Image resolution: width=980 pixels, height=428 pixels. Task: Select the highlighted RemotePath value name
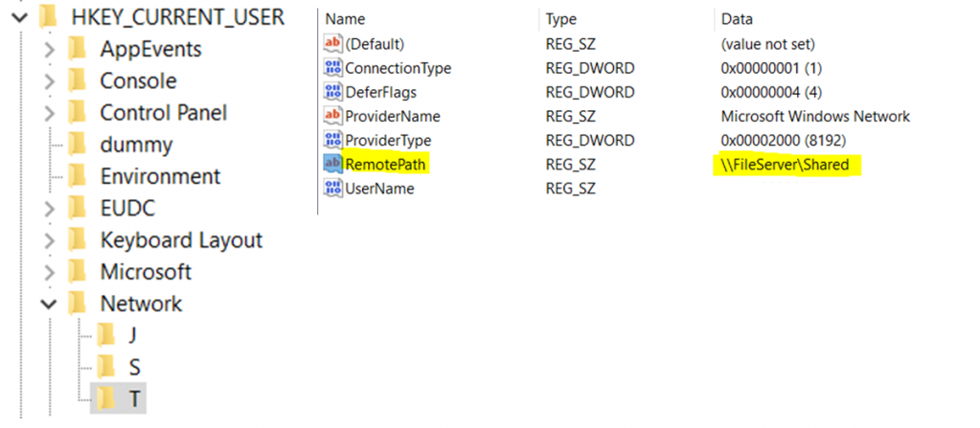387,165
